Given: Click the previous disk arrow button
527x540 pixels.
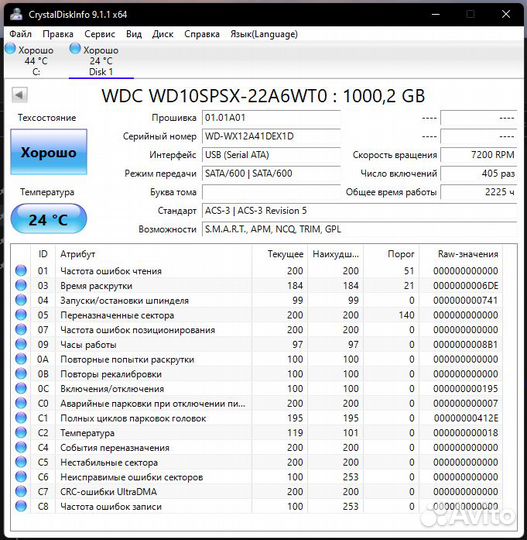Looking at the screenshot, I should tap(20, 95).
